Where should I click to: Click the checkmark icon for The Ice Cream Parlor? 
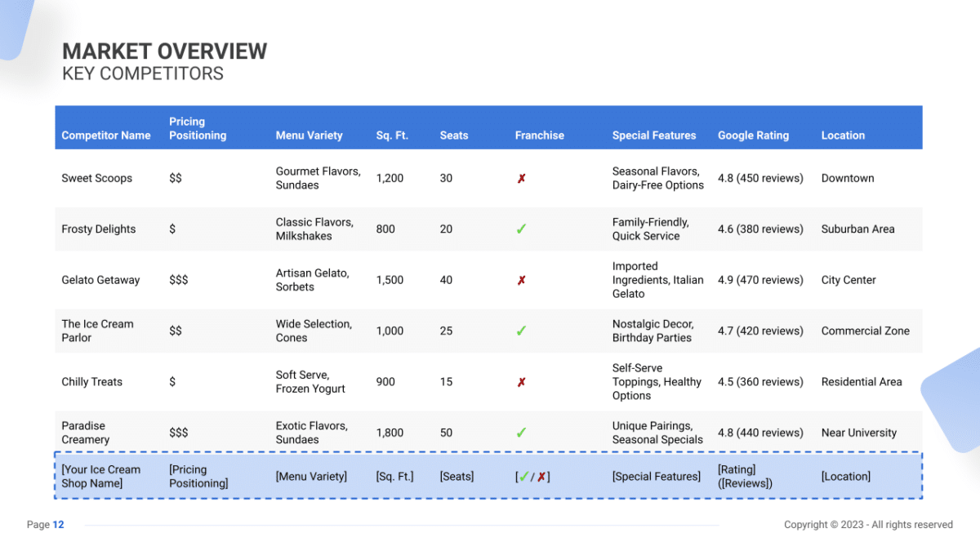[x=521, y=331]
